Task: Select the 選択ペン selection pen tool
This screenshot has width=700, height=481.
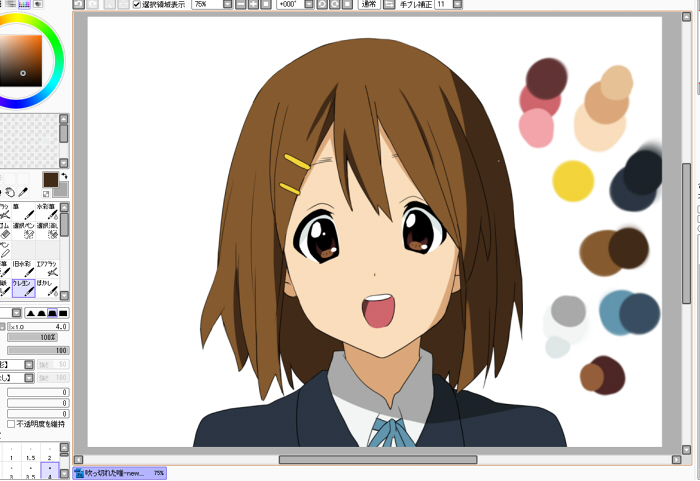Action: click(x=23, y=230)
